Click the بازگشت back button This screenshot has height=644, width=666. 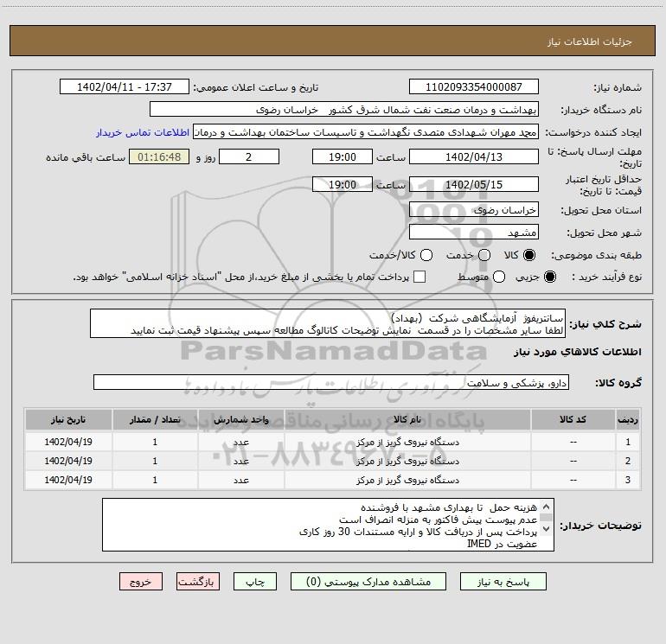pyautogui.click(x=198, y=582)
